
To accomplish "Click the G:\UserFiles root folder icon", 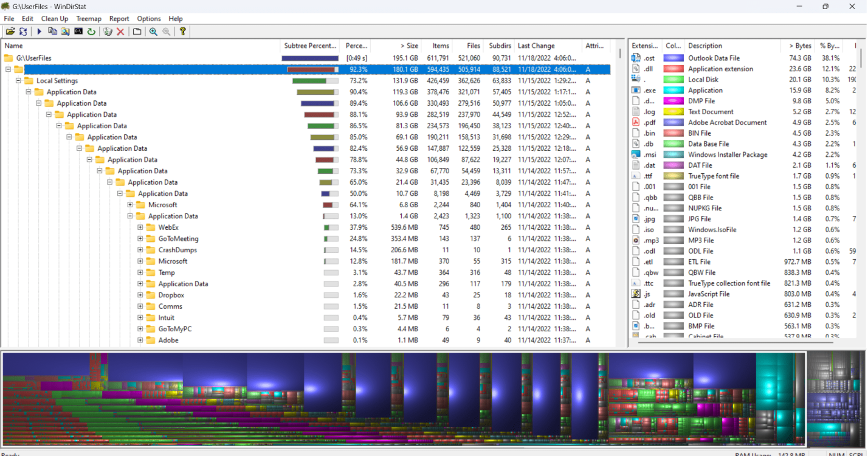I will coord(9,58).
